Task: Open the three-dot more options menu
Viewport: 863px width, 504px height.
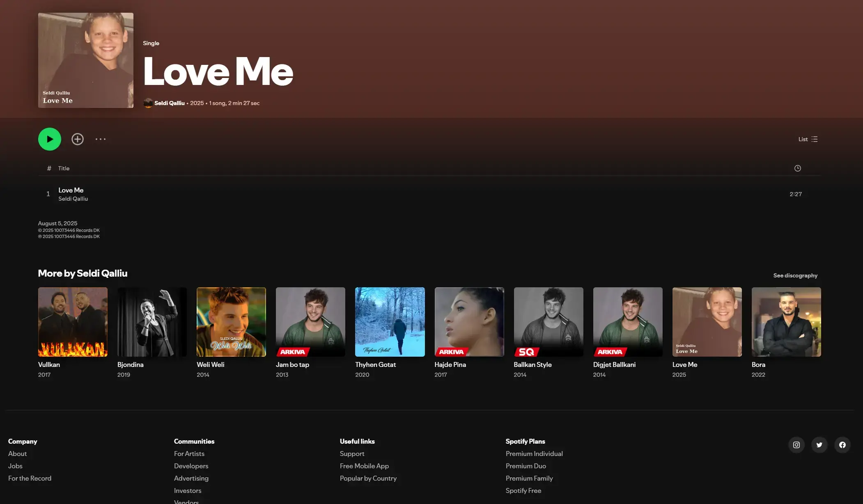Action: click(101, 139)
